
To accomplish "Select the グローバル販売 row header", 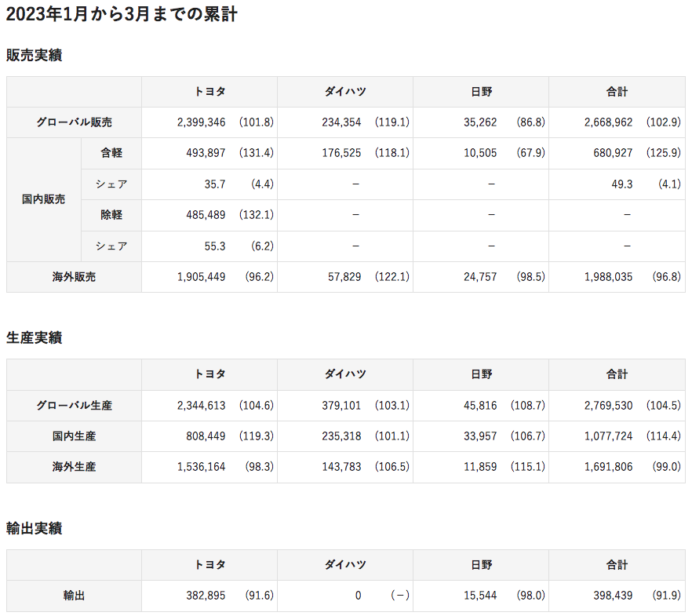I will (x=74, y=122).
